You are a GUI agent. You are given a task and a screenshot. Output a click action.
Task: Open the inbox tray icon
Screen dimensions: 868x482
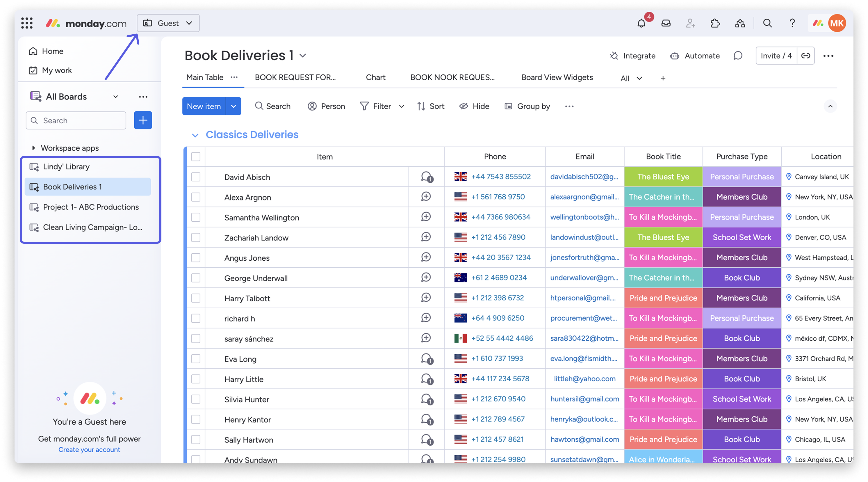pyautogui.click(x=666, y=23)
